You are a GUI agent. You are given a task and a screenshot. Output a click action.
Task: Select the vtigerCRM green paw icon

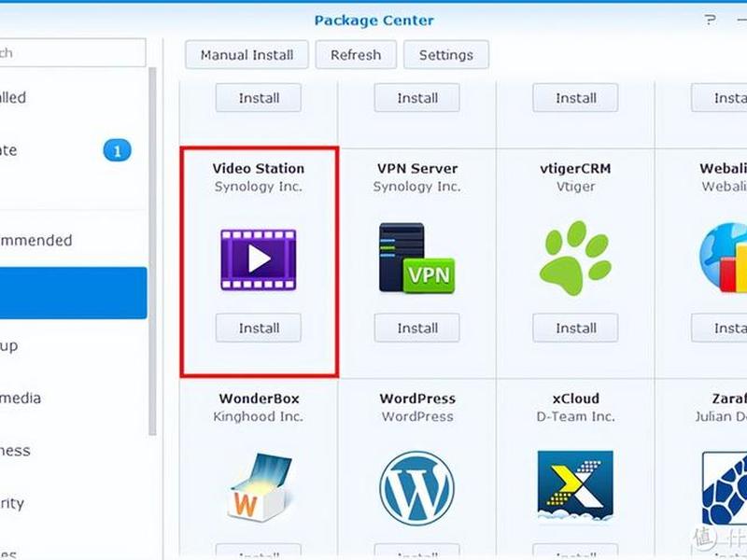coord(575,258)
